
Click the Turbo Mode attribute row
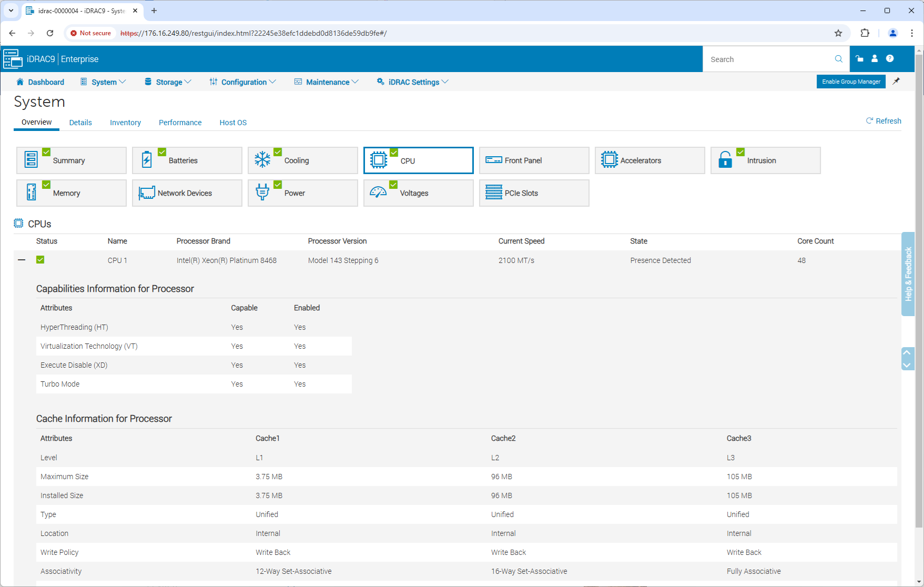(x=194, y=384)
